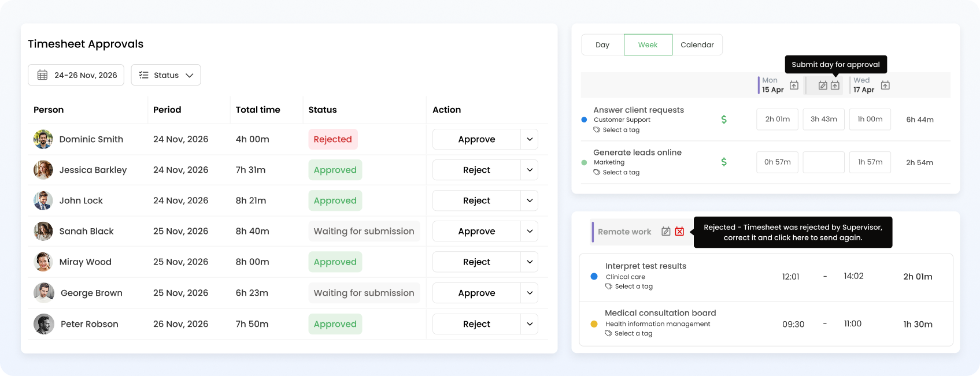Click the 09:30 start time
This screenshot has width=980, height=376.
[x=793, y=324]
